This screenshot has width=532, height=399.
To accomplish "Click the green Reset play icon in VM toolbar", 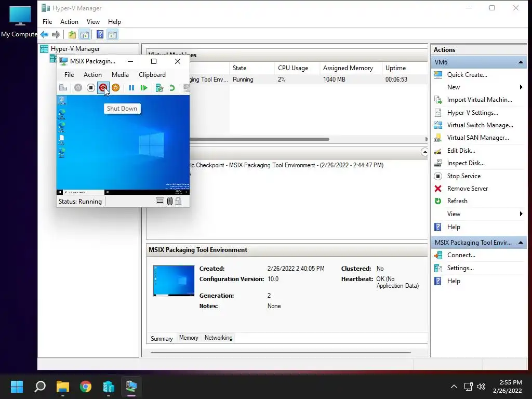I will [144, 88].
